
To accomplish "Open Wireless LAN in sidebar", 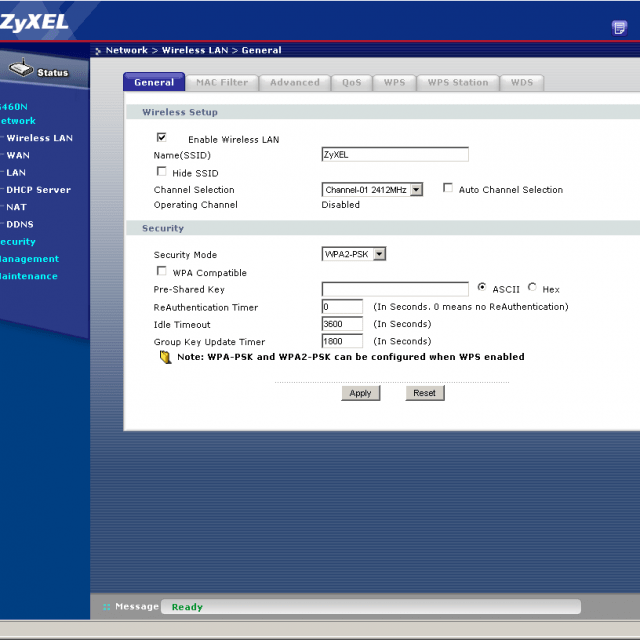I will [40, 138].
